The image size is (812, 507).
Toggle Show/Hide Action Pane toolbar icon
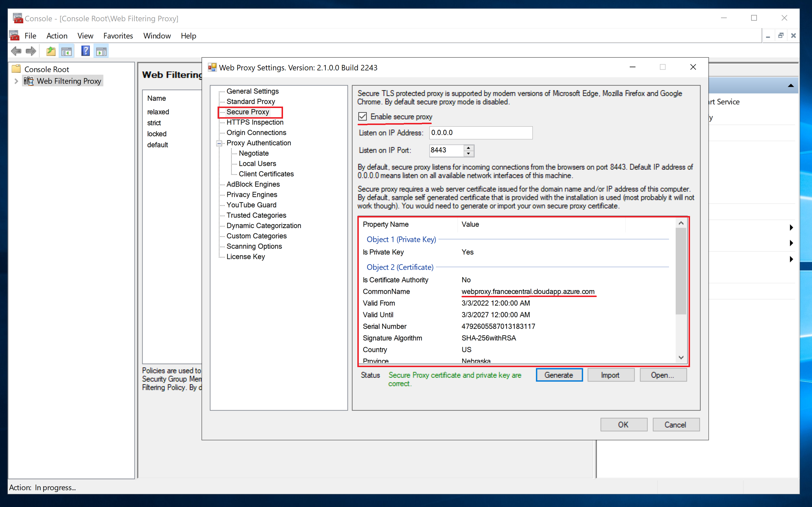click(x=101, y=51)
